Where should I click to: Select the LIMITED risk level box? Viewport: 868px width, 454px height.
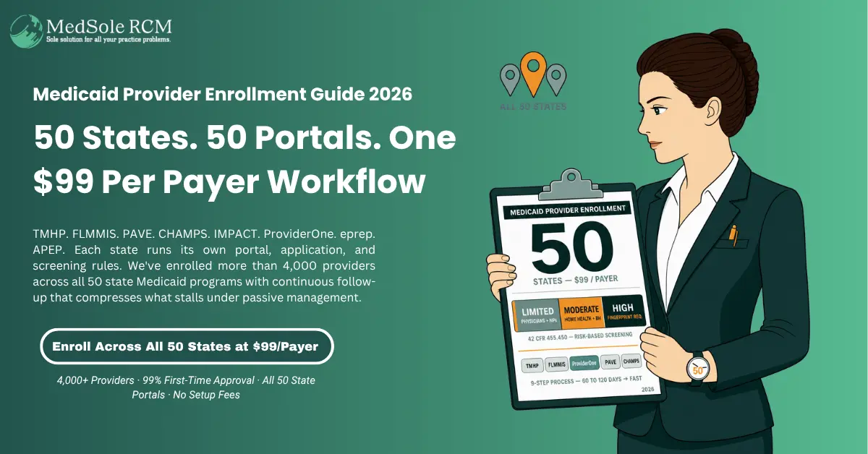(x=536, y=315)
